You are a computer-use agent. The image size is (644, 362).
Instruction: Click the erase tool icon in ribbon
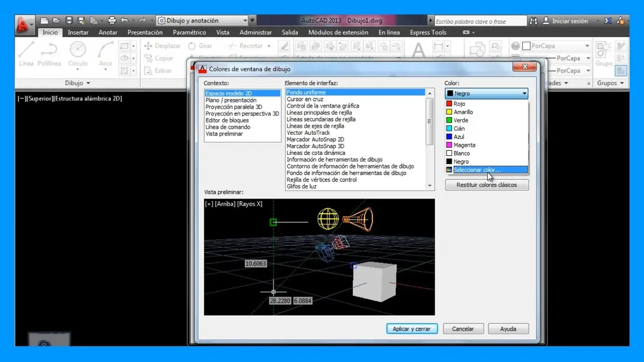click(284, 46)
